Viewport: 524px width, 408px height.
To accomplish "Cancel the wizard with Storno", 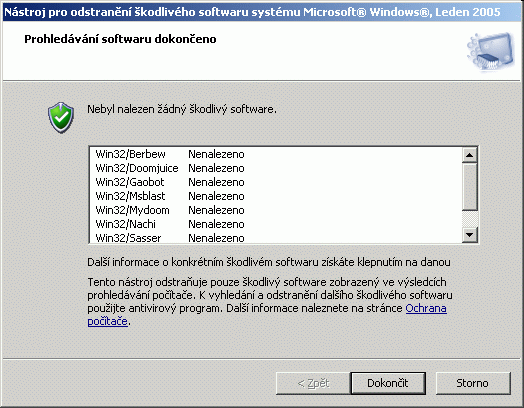I will [473, 383].
